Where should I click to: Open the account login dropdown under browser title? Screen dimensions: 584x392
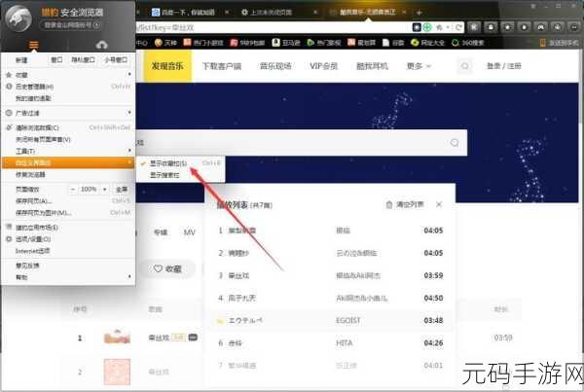70,25
